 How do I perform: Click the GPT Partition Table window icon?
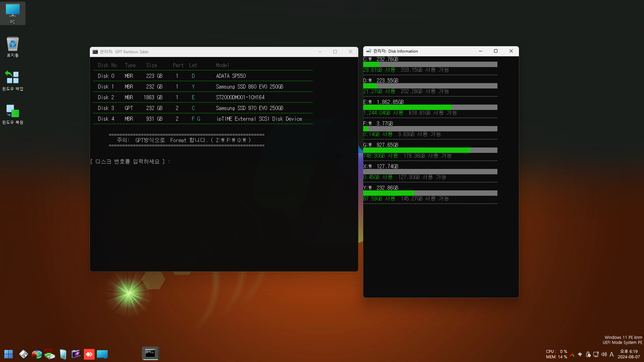click(x=95, y=52)
